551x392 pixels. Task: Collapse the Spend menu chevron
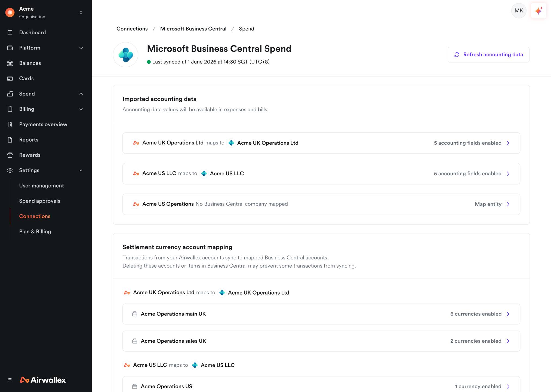tap(81, 94)
